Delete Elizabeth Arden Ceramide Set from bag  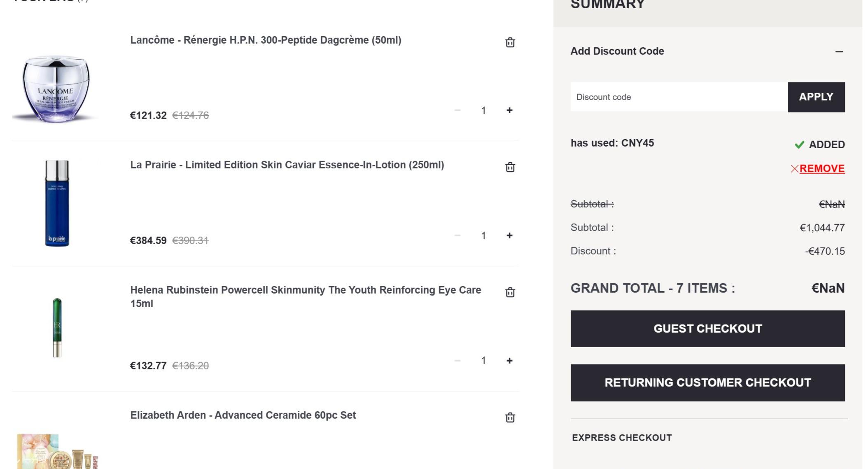click(510, 418)
